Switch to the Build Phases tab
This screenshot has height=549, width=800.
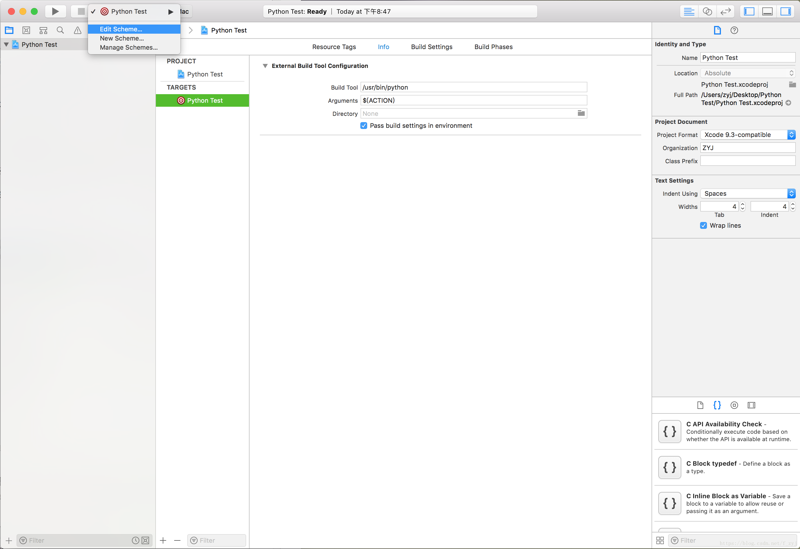(x=493, y=46)
